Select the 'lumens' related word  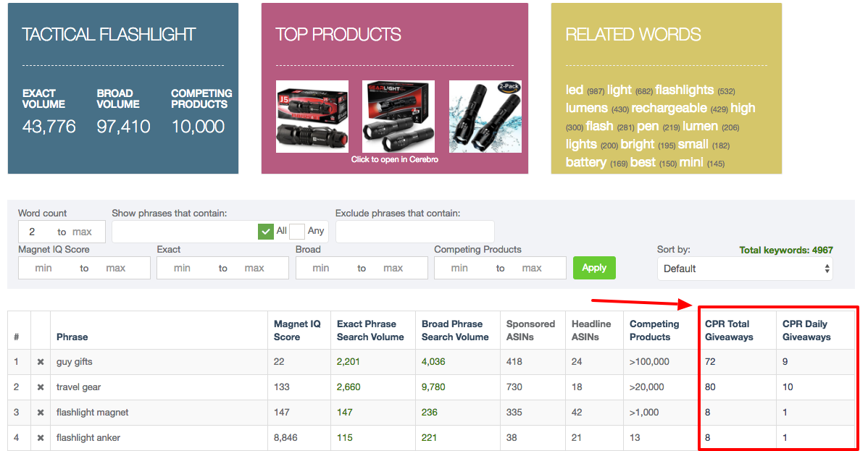coord(587,108)
